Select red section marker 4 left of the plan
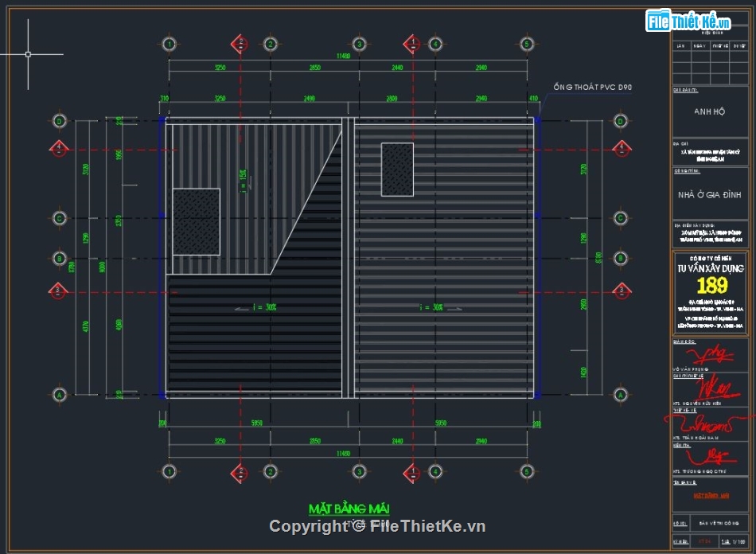 click(x=58, y=147)
